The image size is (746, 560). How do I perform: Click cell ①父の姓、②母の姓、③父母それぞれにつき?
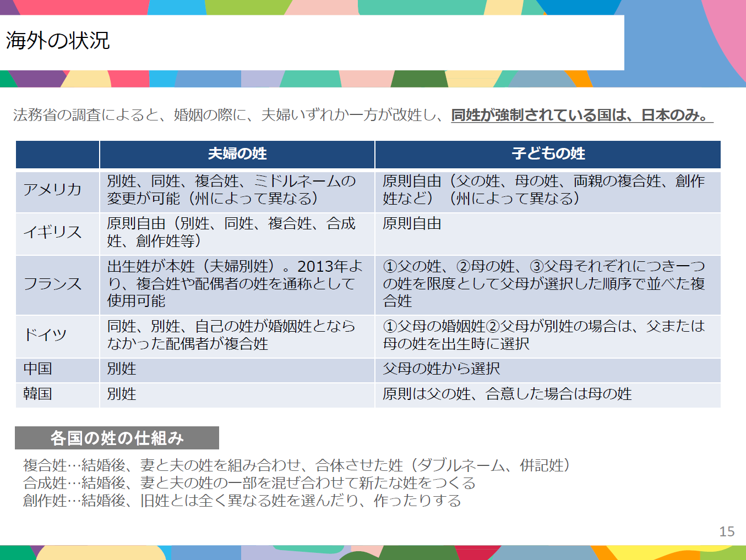(x=548, y=284)
